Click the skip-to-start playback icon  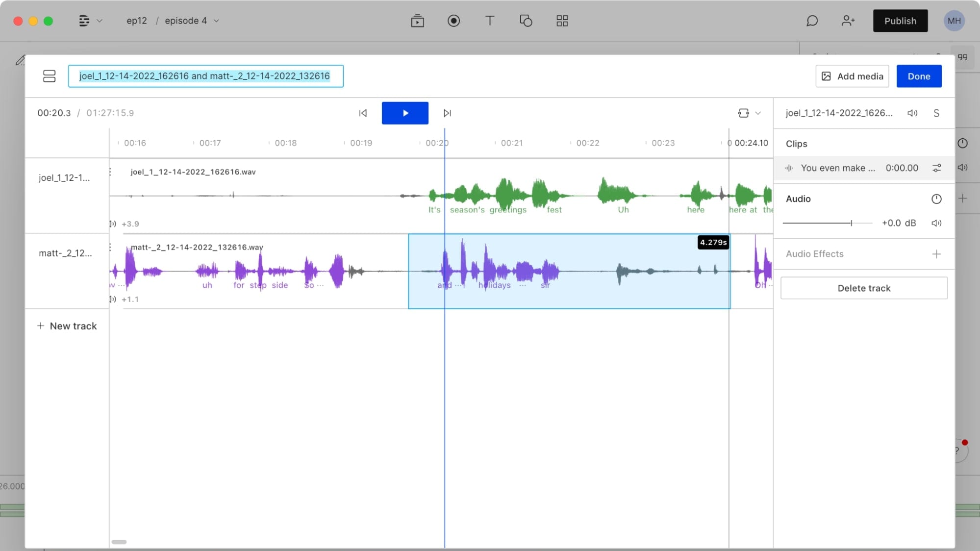363,112
